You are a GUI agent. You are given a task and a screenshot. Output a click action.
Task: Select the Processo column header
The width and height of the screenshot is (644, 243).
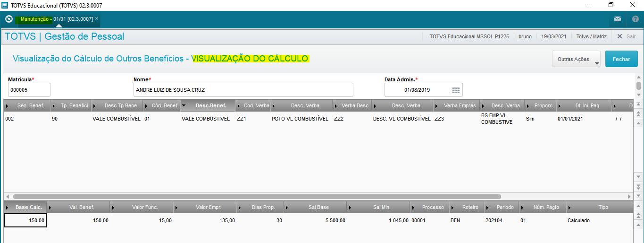pyautogui.click(x=429, y=207)
